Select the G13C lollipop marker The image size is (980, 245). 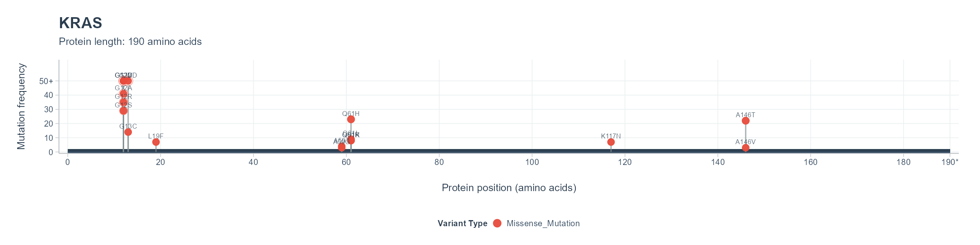tap(128, 132)
